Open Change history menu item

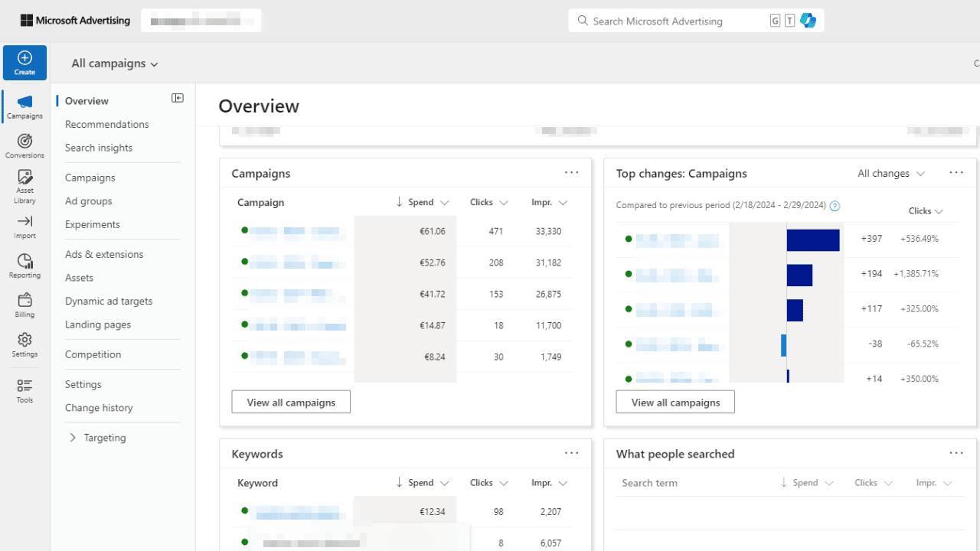[99, 408]
